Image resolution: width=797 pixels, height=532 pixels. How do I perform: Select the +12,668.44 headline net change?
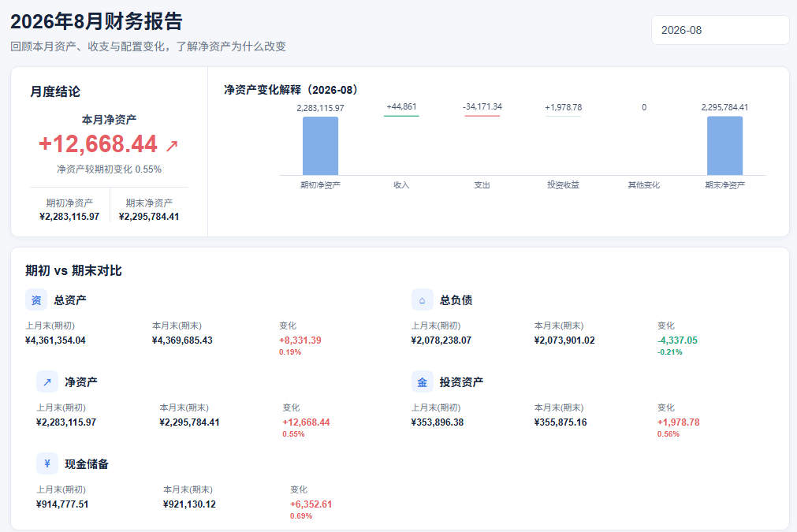(98, 143)
